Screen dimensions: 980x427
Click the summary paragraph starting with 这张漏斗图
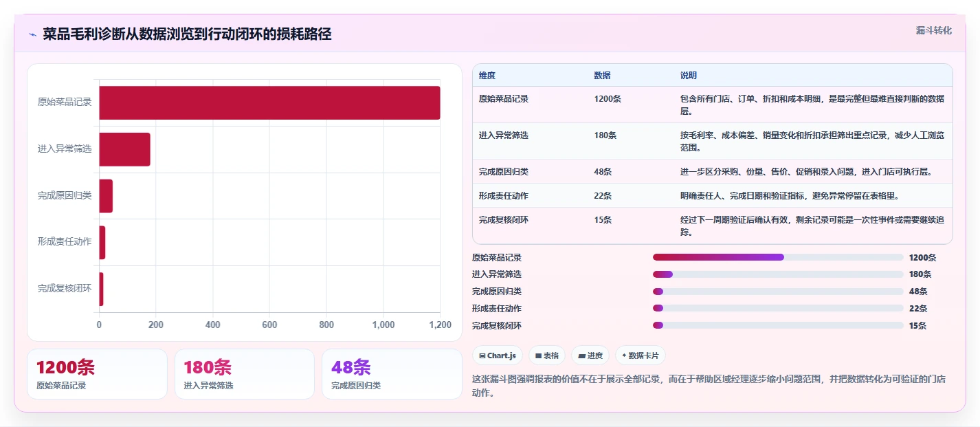tap(708, 386)
